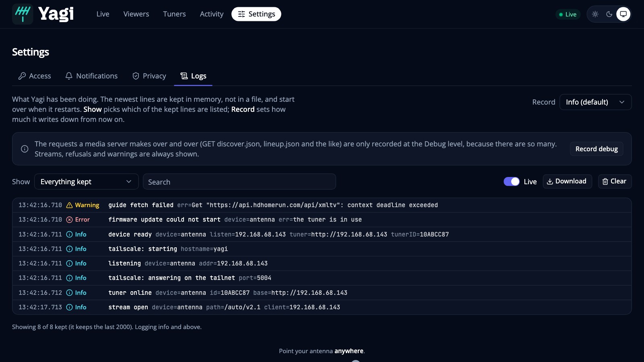Click the Info icon in the answering on tailnet row
This screenshot has width=644, height=362.
pyautogui.click(x=69, y=278)
